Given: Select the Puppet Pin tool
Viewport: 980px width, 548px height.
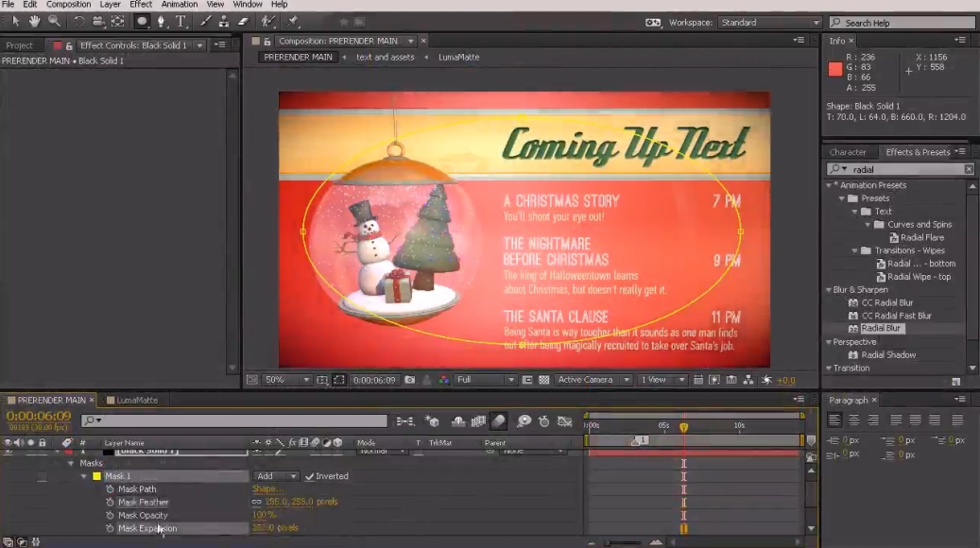Looking at the screenshot, I should point(293,22).
